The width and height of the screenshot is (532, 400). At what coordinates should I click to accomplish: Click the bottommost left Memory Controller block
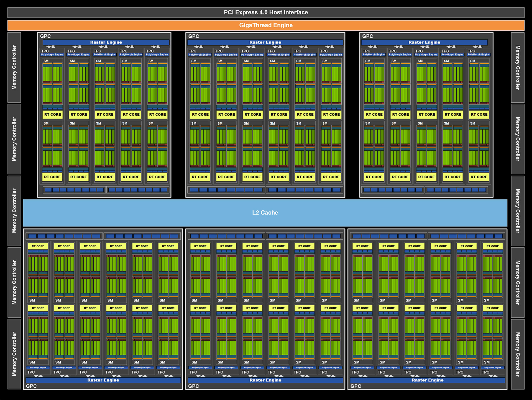[14, 354]
